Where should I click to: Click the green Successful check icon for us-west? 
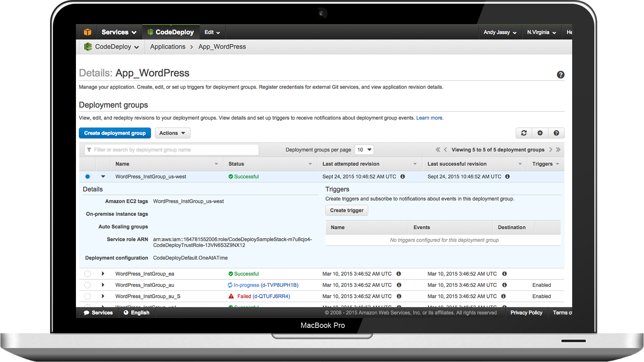tap(231, 177)
